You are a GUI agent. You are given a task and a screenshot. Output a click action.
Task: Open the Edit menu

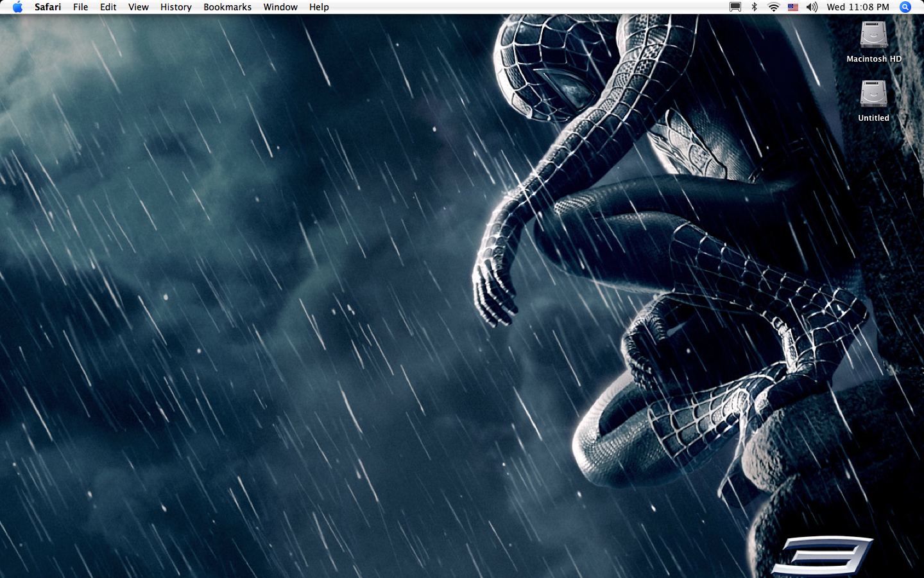[108, 7]
